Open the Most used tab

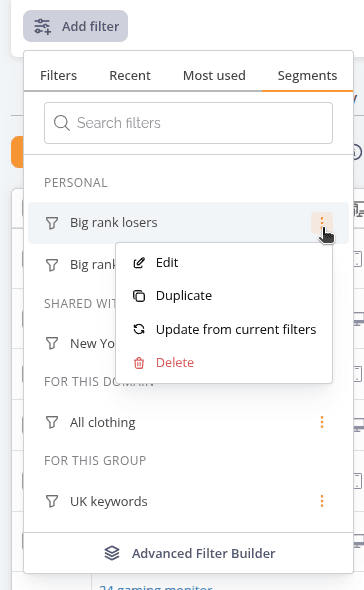214,76
